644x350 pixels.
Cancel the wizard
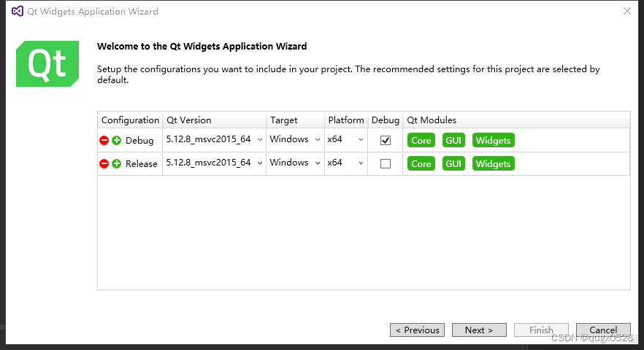603,330
